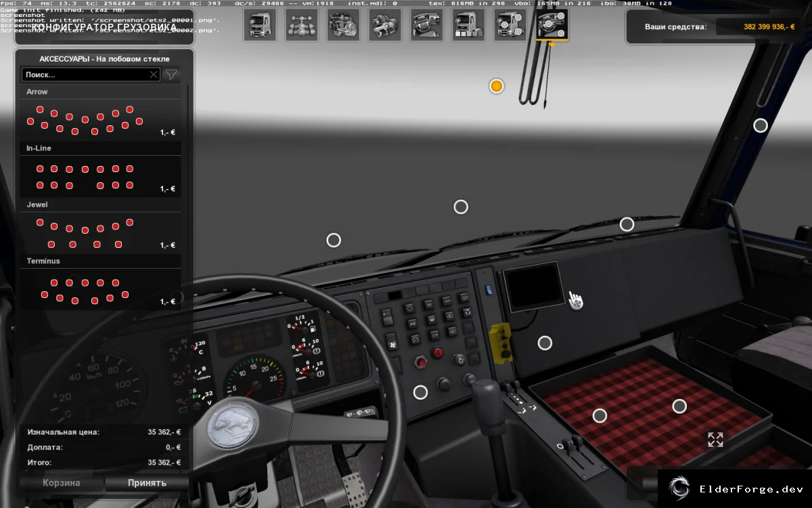The image size is (812, 508).
Task: Select the slot marker beside the yellow control box
Action: pos(545,343)
